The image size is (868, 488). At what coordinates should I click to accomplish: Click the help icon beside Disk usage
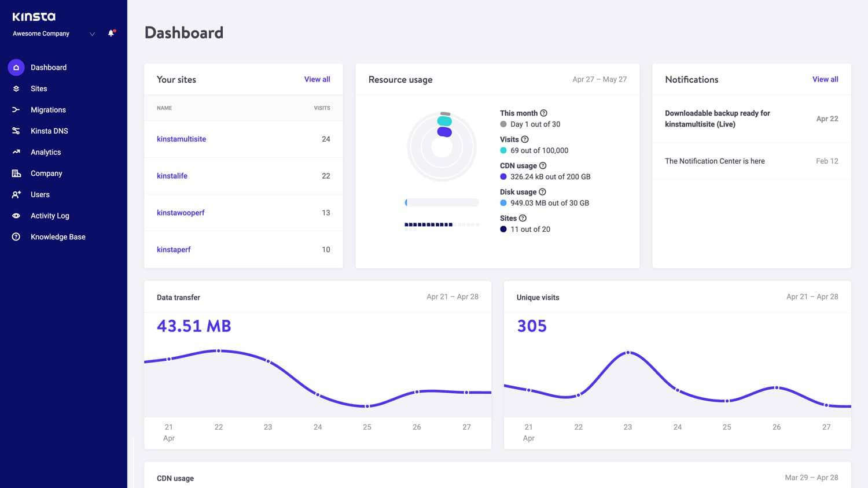click(542, 192)
